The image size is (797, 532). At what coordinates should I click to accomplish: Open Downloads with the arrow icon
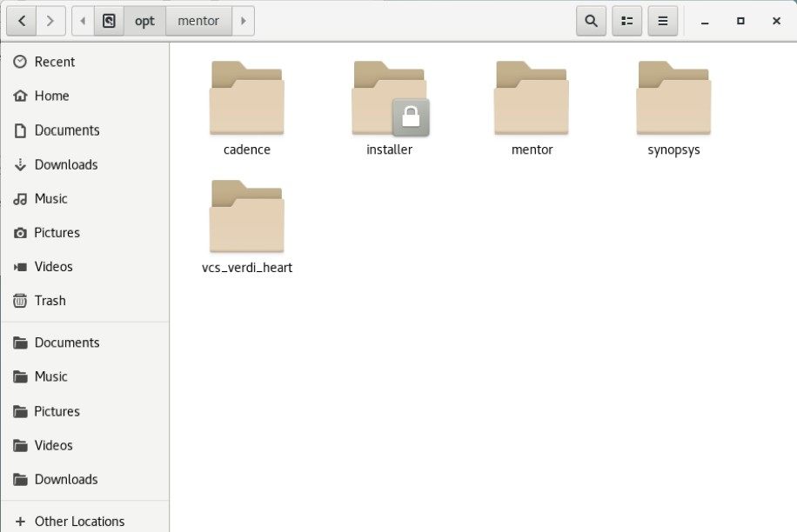point(85,164)
